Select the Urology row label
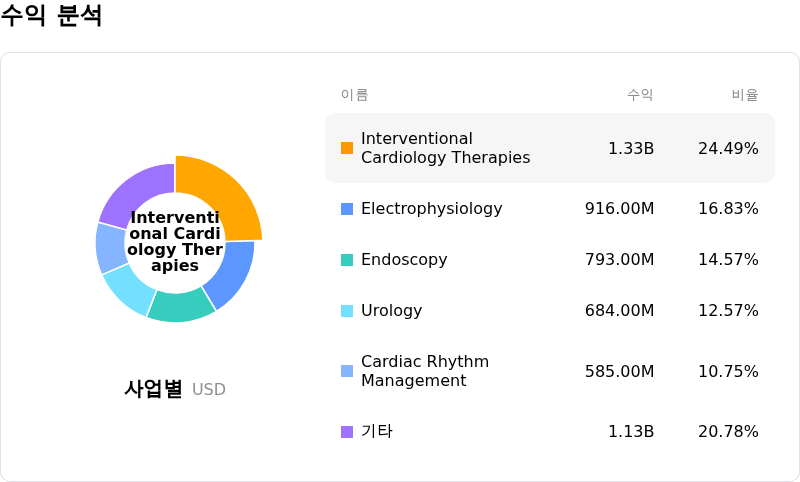This screenshot has height=482, width=800. (391, 311)
